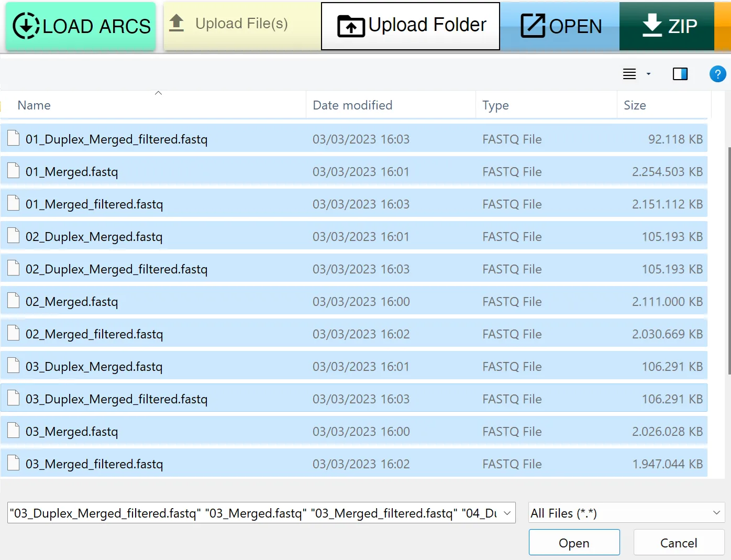Click the OPEN external link icon
Image resolution: width=731 pixels, height=560 pixels.
(533, 26)
